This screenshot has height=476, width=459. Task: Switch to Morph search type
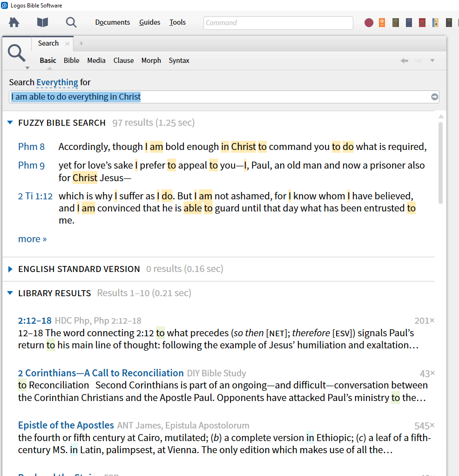pyautogui.click(x=151, y=61)
